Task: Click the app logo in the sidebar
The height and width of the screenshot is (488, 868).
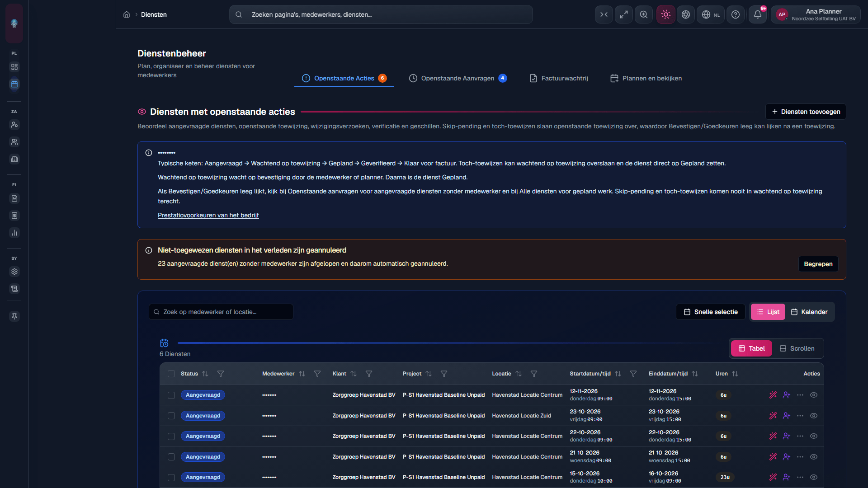Action: [x=14, y=23]
